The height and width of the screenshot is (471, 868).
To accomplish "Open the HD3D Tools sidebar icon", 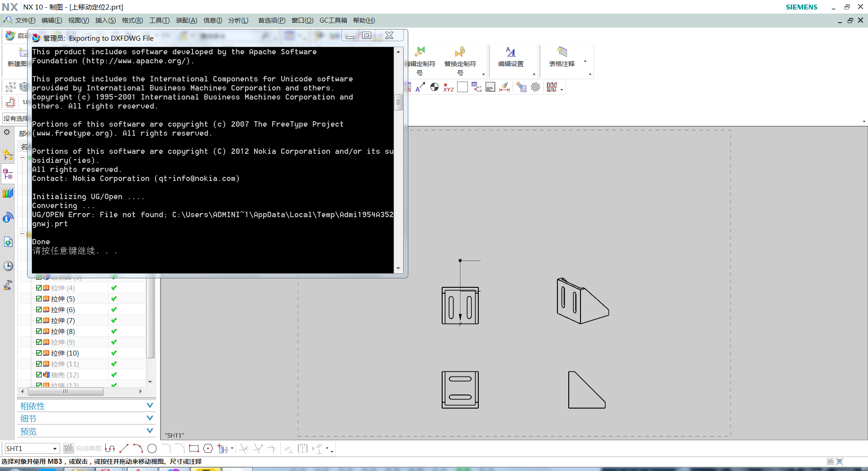I will tap(8, 218).
